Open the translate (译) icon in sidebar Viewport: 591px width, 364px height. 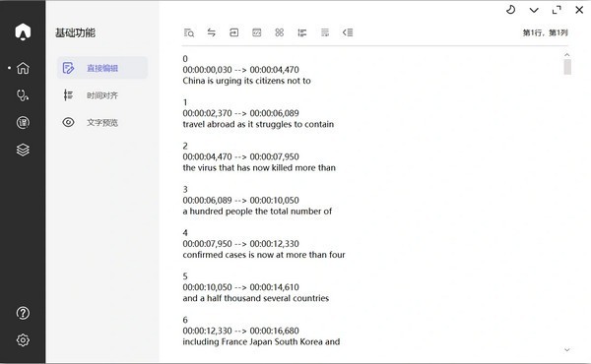[x=23, y=122]
